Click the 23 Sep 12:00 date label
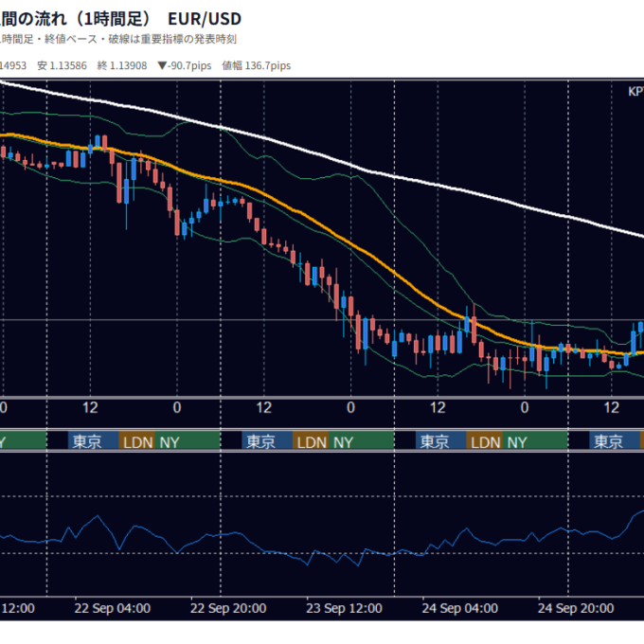644x644 pixels. (x=344, y=608)
